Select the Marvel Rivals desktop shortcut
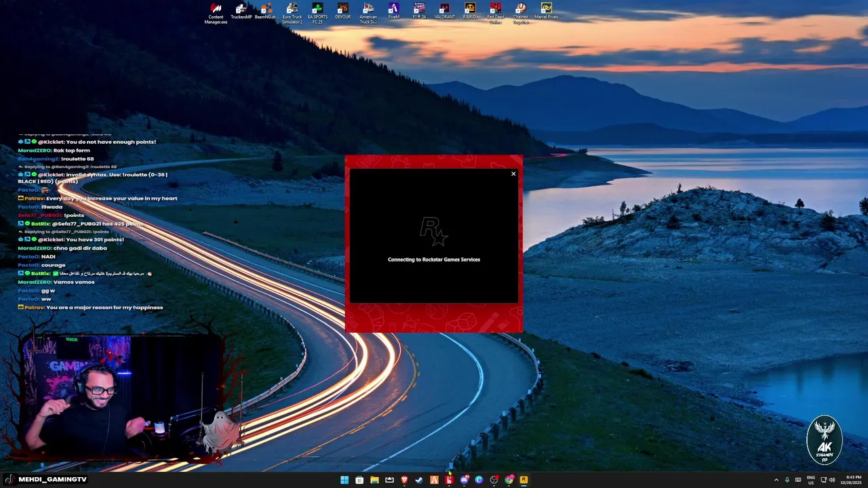This screenshot has width=868, height=488. tap(547, 12)
